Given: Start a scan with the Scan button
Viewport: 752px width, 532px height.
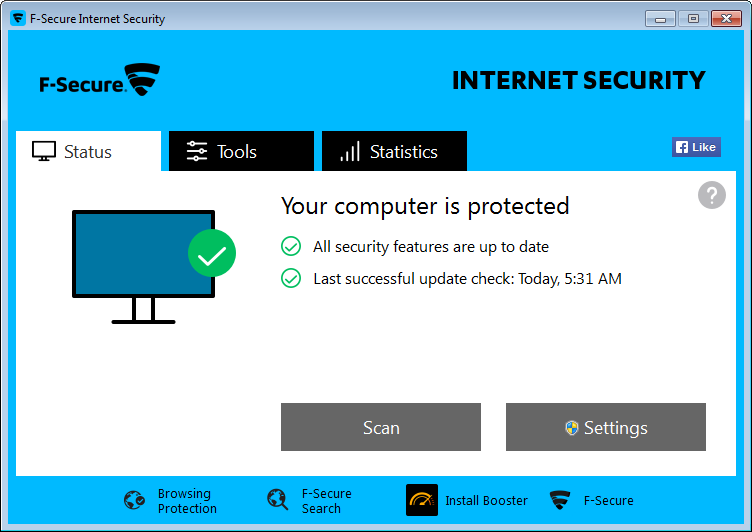Looking at the screenshot, I should (381, 428).
